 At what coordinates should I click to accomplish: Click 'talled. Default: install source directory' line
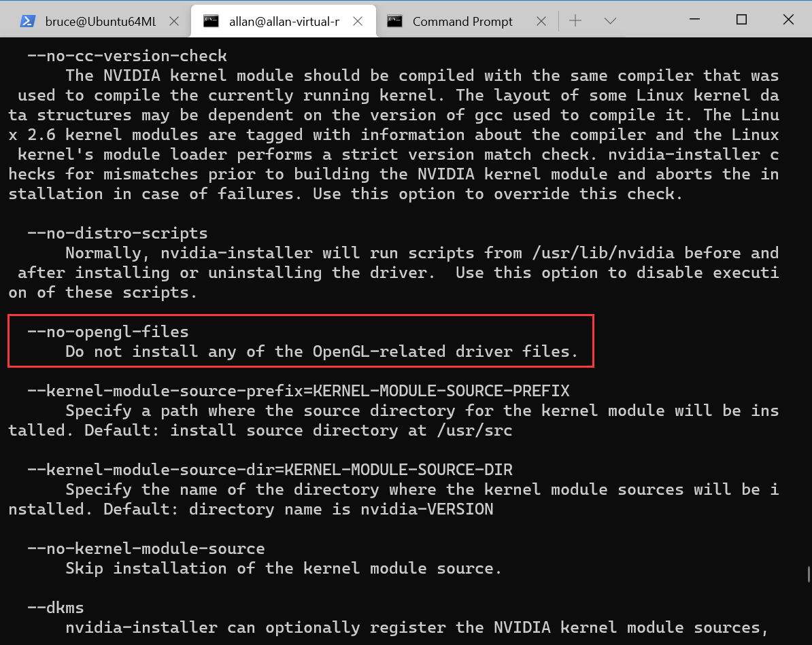260,430
